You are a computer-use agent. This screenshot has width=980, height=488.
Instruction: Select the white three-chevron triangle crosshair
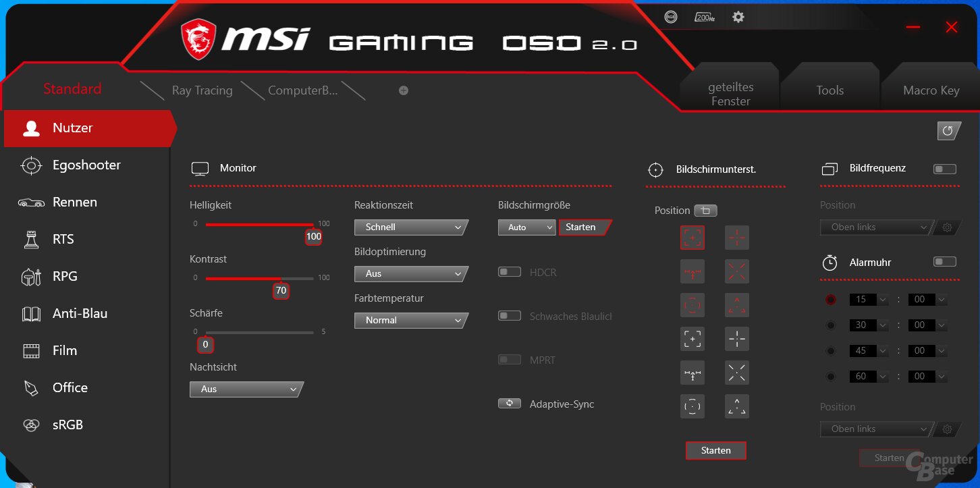(737, 406)
